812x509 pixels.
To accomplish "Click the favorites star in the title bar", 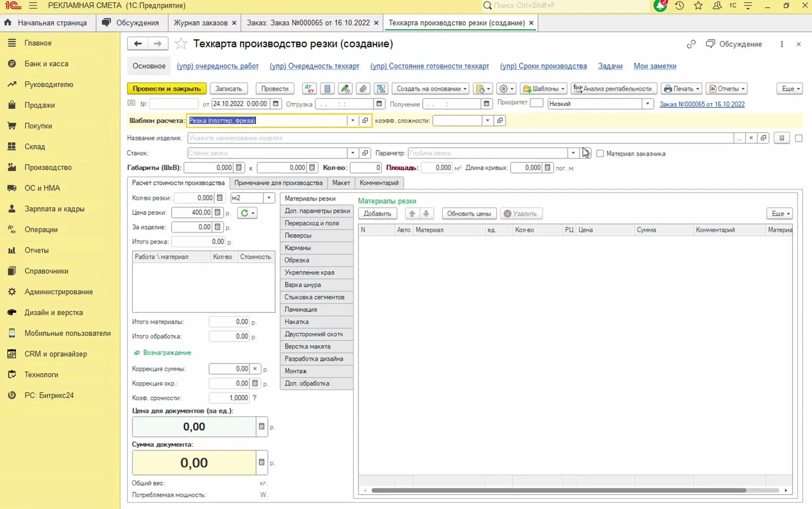I will tap(698, 6).
